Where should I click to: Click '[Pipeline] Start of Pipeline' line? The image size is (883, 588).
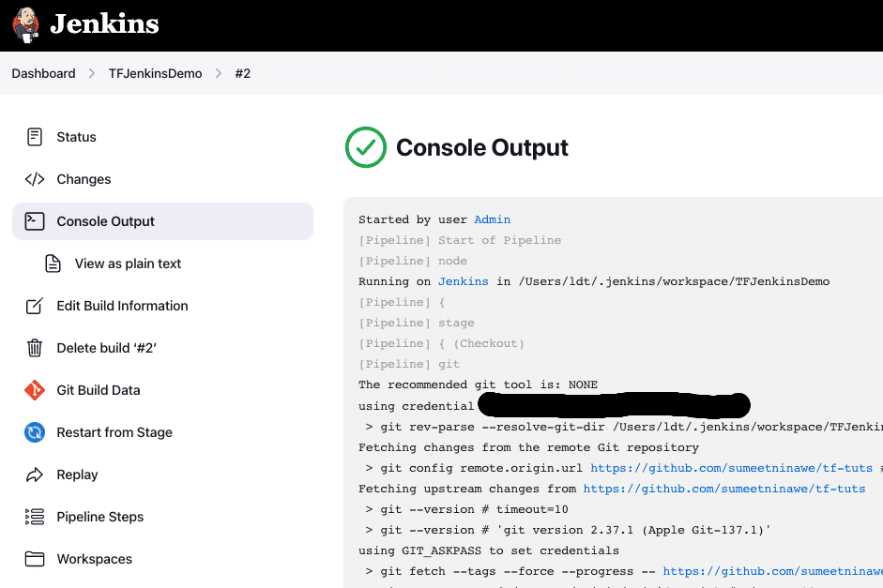[x=460, y=240]
